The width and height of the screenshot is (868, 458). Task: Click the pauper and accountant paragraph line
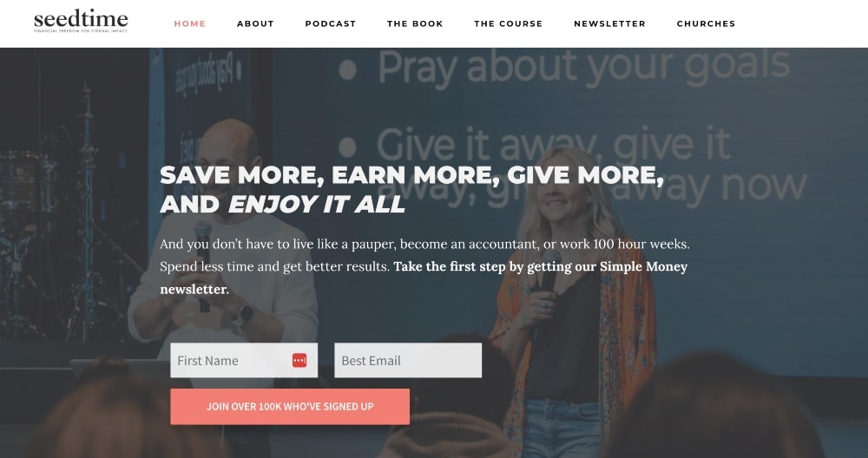tap(424, 244)
